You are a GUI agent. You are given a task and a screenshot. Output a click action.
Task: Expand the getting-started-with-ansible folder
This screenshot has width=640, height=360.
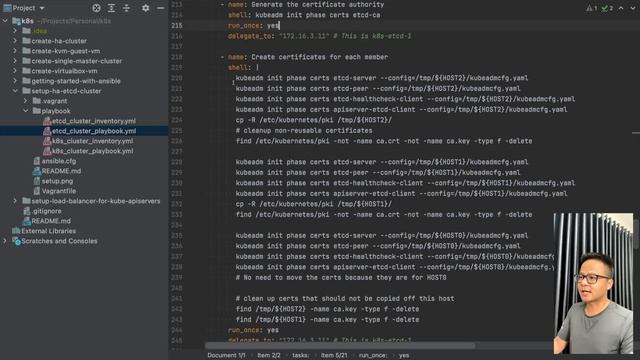[15, 81]
